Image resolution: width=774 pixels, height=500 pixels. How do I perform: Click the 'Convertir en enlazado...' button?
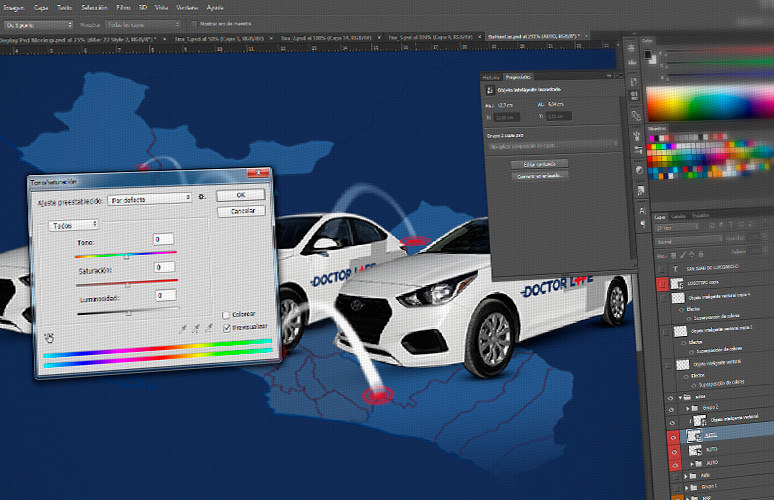(540, 176)
